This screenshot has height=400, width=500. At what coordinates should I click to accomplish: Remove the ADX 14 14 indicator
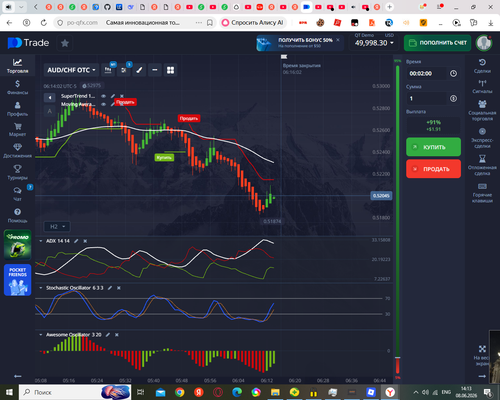point(85,241)
